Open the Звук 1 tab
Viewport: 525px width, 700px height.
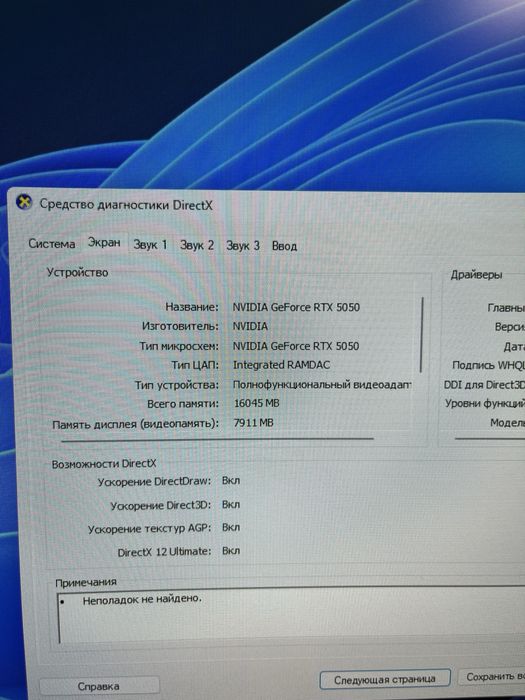click(150, 245)
